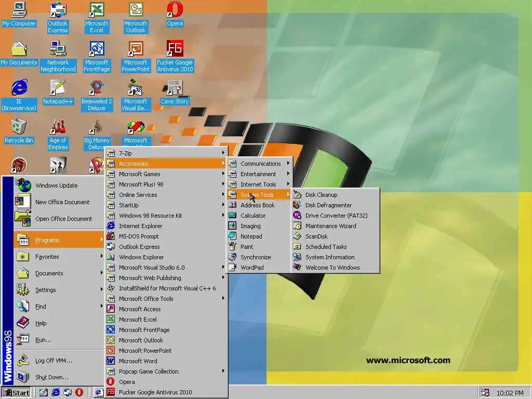Screen dimensions: 532x399
Task: Click the Task Scheduler tray icon
Action: (x=485, y=393)
